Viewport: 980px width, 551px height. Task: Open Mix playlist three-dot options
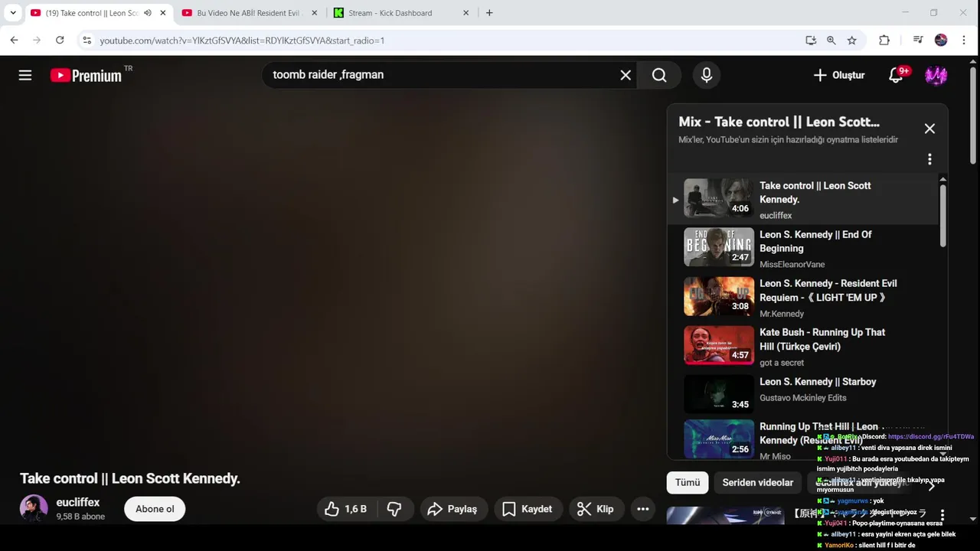pos(929,159)
